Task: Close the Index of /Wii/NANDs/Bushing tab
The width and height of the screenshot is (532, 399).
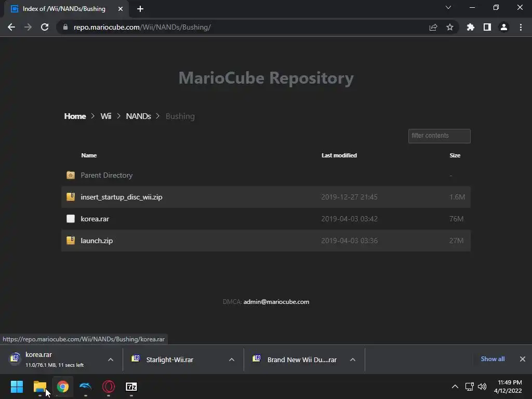Action: [121, 9]
